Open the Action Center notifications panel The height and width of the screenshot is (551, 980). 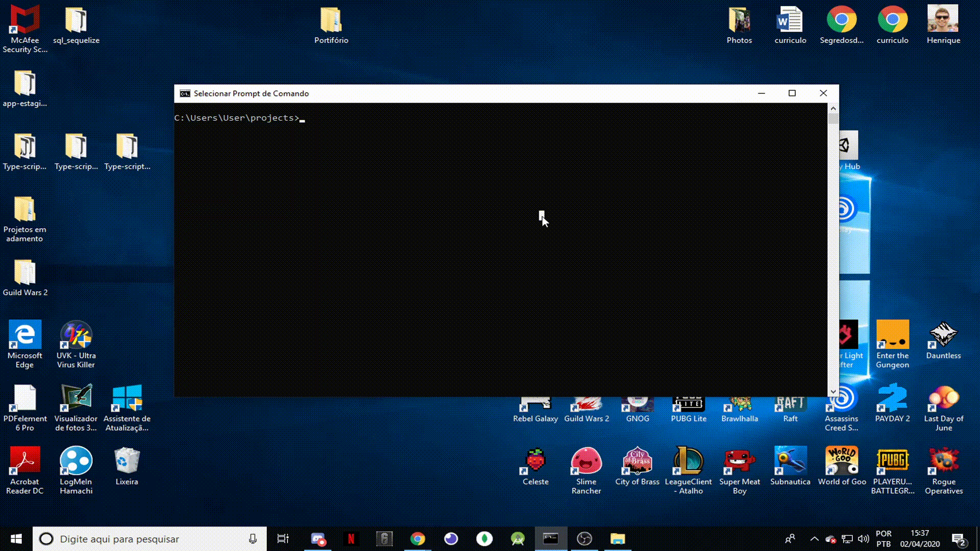point(958,539)
